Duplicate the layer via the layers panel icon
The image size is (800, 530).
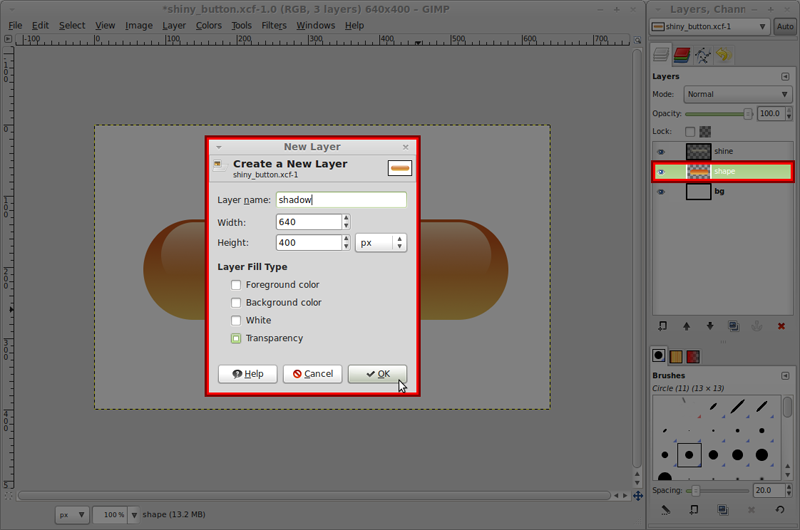coord(734,326)
